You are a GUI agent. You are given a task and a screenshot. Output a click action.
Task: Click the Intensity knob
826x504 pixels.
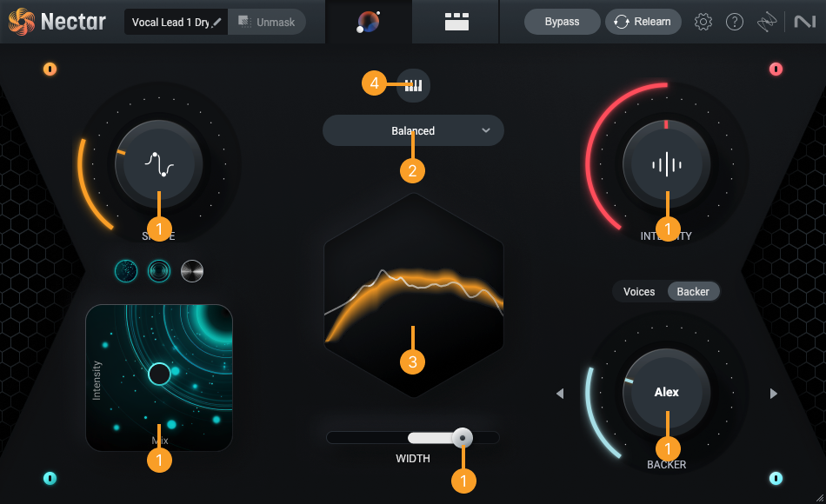(666, 163)
